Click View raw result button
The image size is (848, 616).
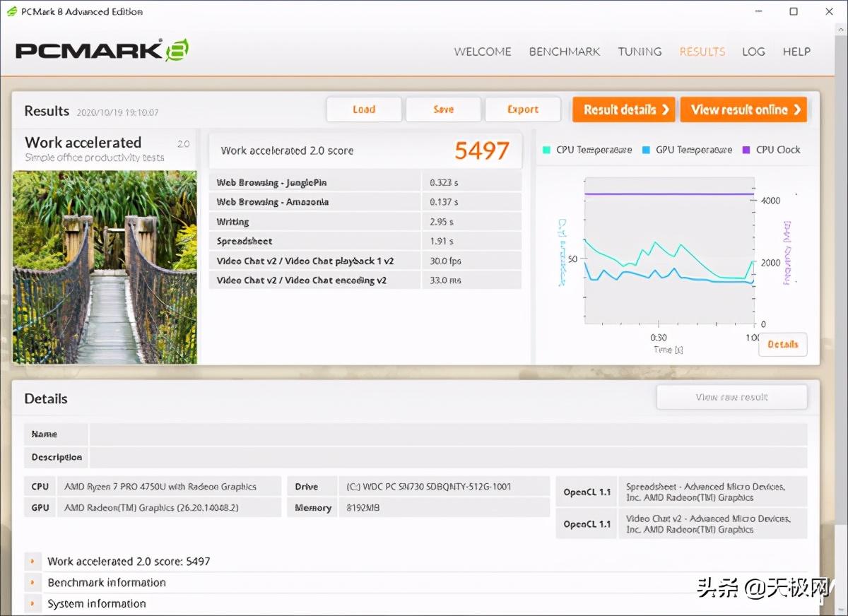[x=731, y=397]
